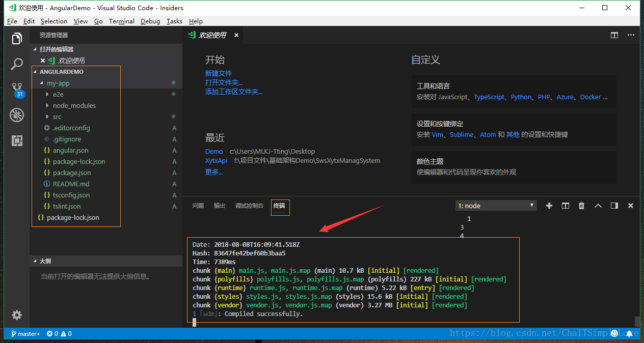
Task: Click the Python language link
Action: point(521,97)
